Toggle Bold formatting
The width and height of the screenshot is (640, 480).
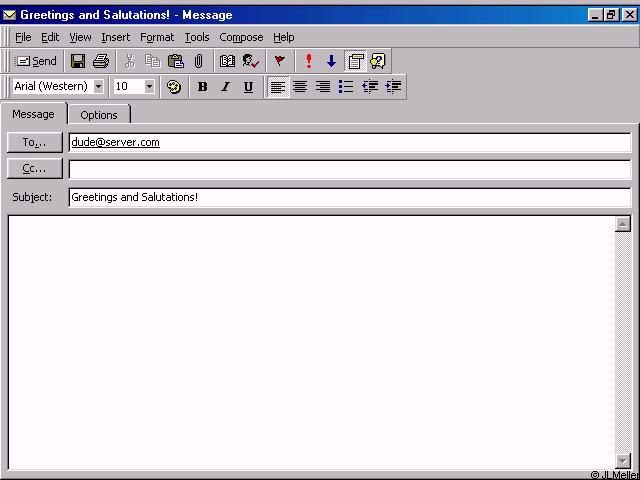click(x=202, y=87)
